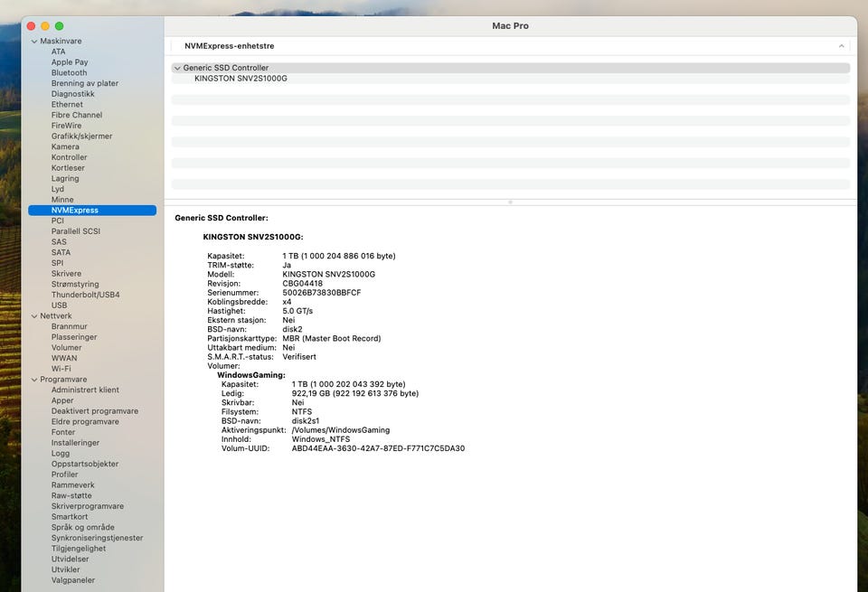Select Lyd in sidebar
The image size is (868, 592).
58,189
